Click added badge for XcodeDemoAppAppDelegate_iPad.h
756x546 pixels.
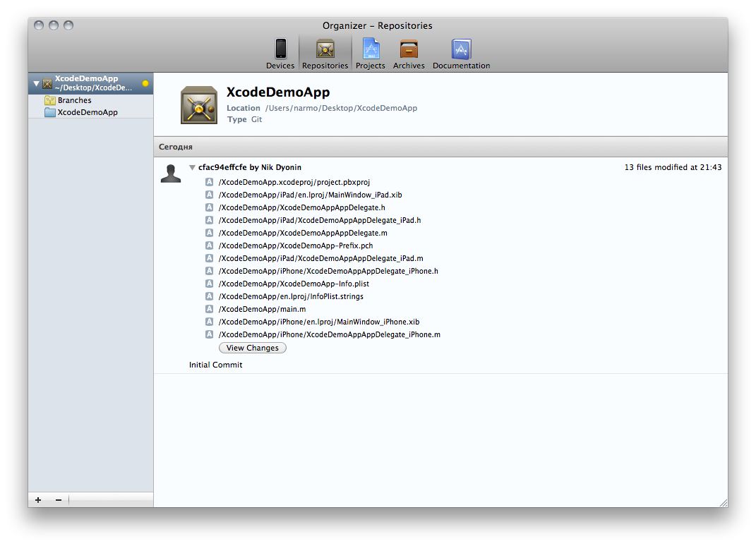[209, 220]
